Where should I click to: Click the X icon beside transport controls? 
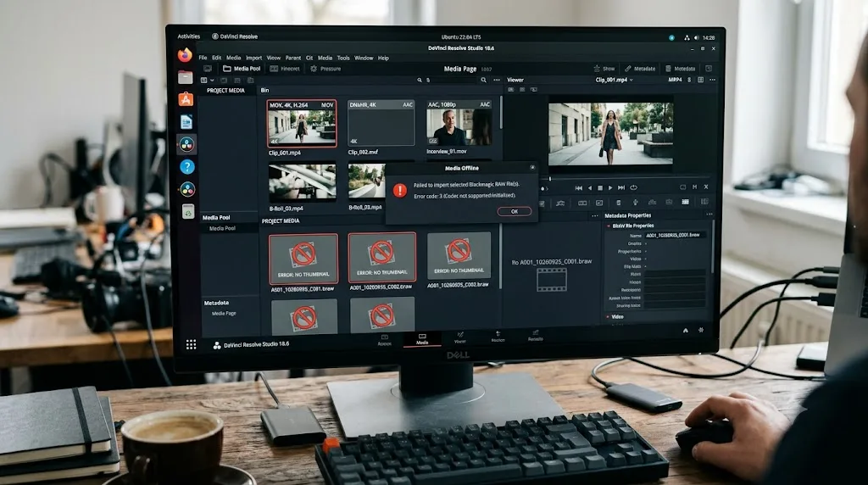click(706, 187)
